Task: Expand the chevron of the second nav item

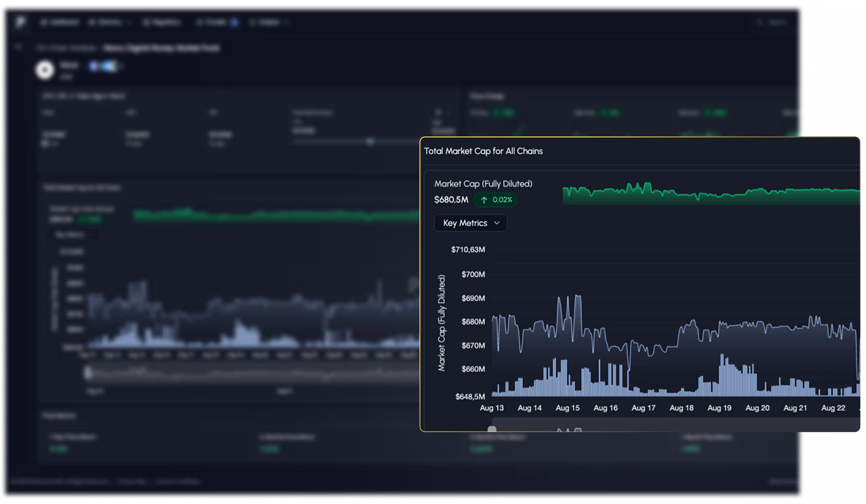Action: 129,23
